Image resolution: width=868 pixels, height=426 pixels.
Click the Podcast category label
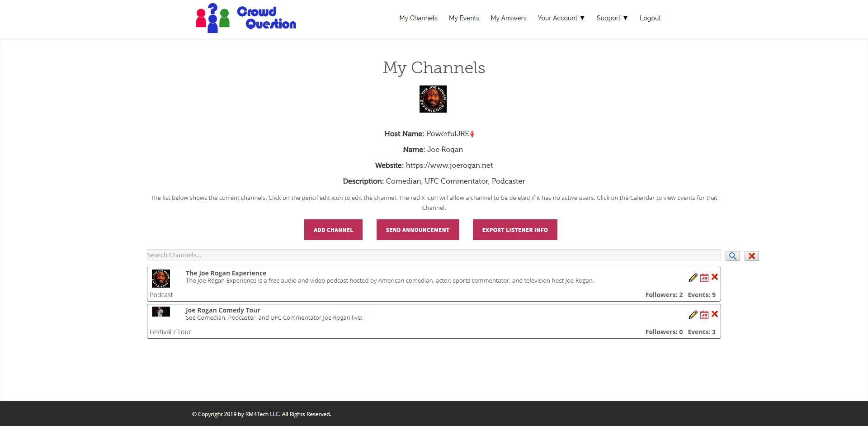161,295
